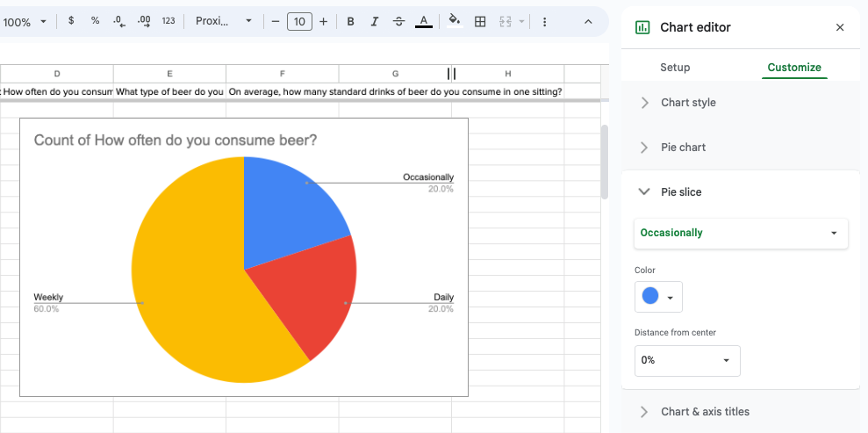Expand the Chart style section

pos(688,103)
